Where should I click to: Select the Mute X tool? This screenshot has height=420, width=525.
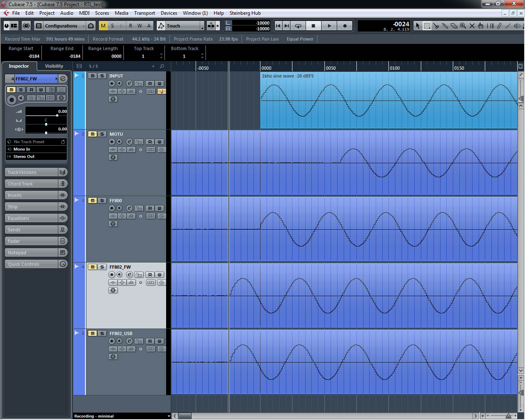click(472, 26)
